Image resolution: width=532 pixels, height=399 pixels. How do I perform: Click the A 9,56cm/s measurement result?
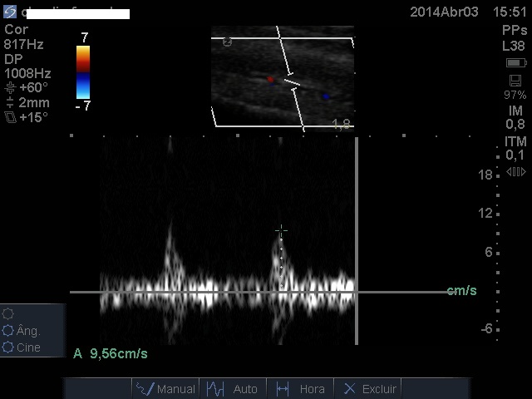pos(111,353)
